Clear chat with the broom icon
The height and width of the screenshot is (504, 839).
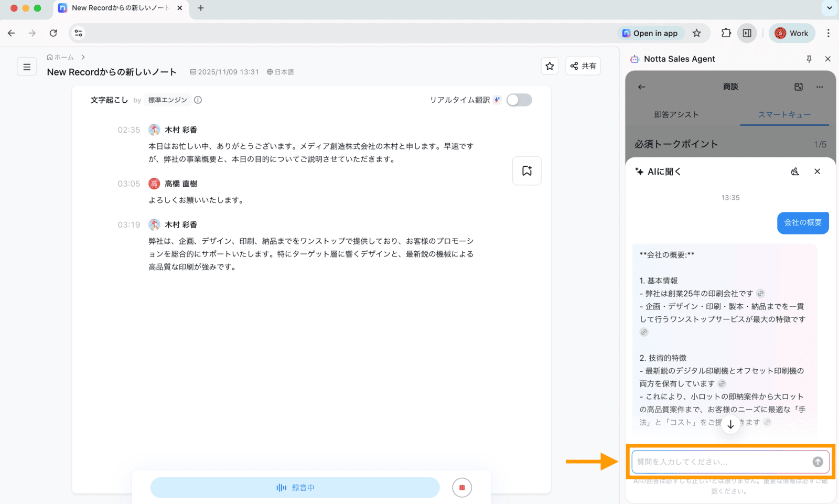[x=795, y=171]
